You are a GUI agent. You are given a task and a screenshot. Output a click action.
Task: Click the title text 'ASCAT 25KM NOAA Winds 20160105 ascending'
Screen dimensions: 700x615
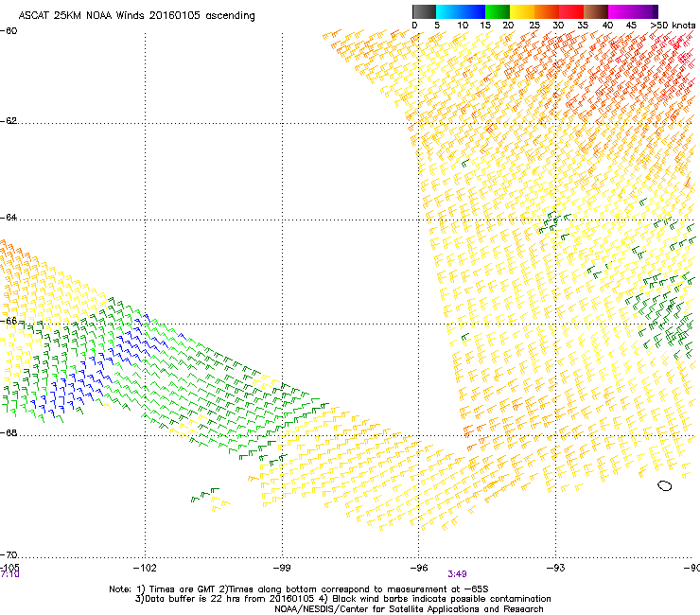(136, 15)
